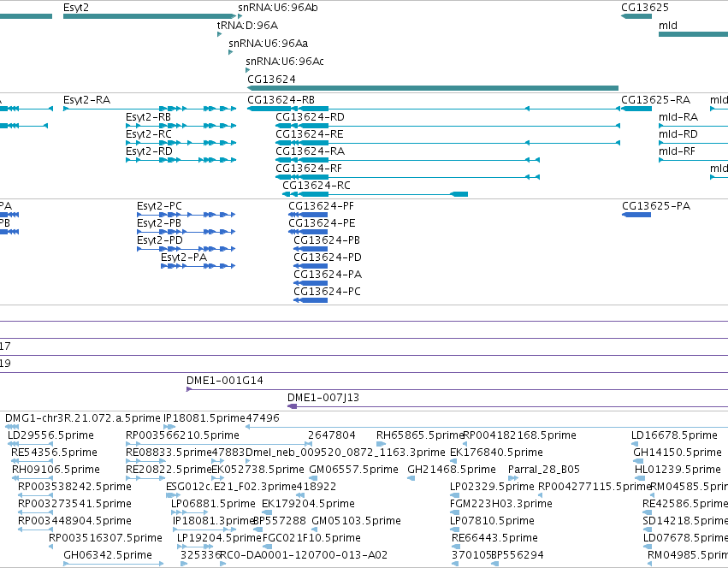Select snRNA:U6:96Aa feature label
The image size is (728, 568).
(268, 44)
